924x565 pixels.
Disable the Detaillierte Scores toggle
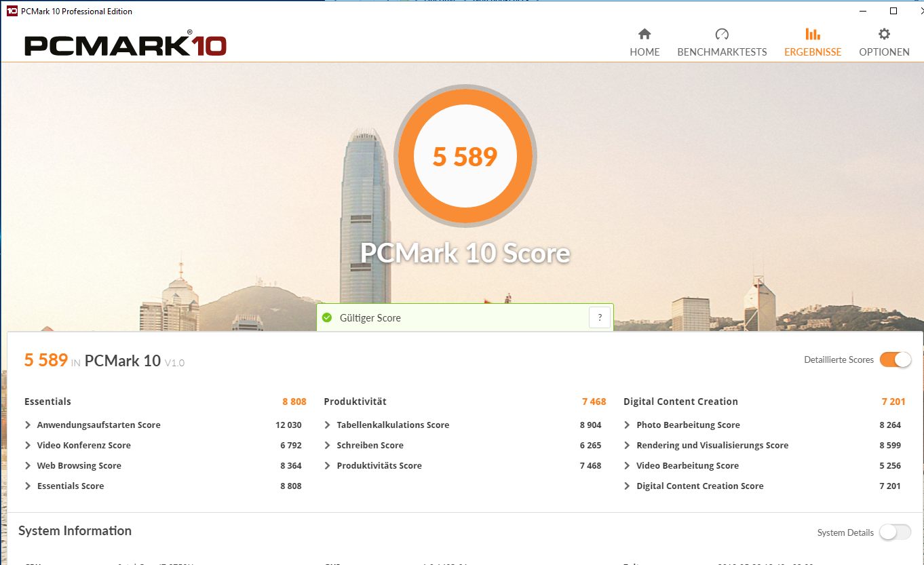[895, 360]
